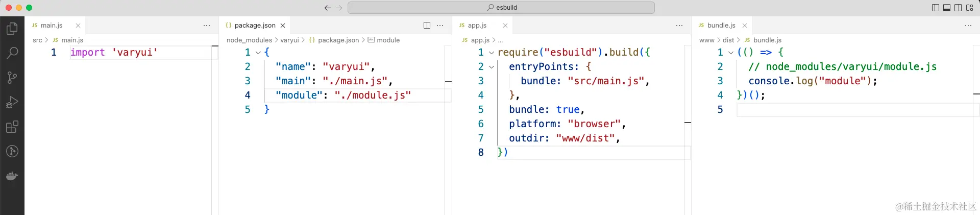Click the esbuild command center search box

coord(501,8)
